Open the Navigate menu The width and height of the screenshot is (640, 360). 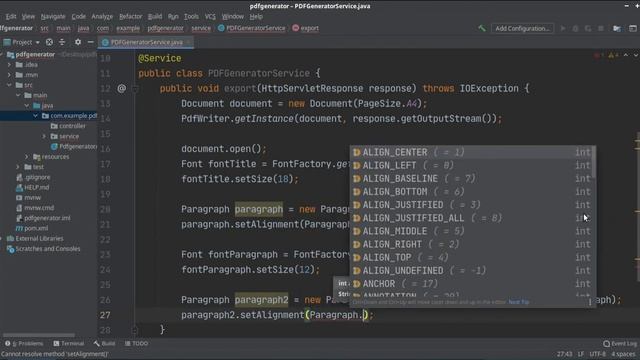tap(53, 17)
